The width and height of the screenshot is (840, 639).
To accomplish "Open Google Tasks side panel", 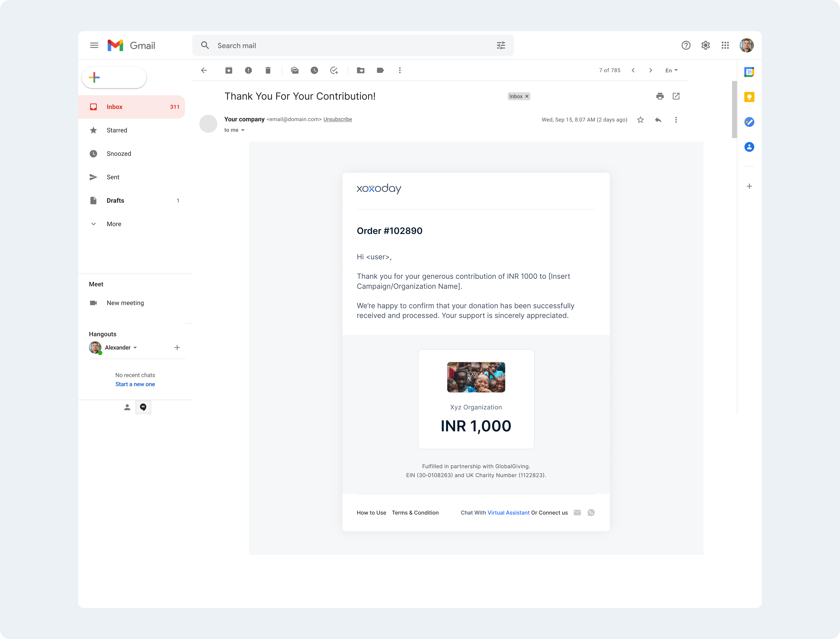I will [749, 122].
